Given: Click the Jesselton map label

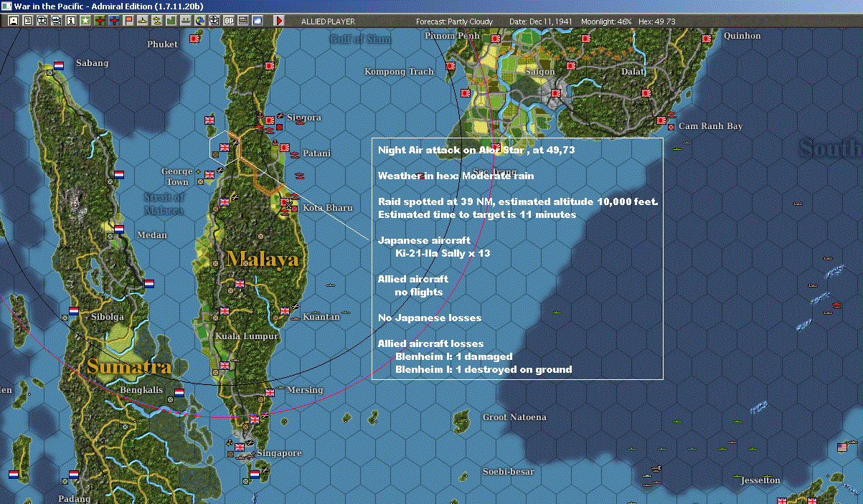Looking at the screenshot, I should 760,480.
